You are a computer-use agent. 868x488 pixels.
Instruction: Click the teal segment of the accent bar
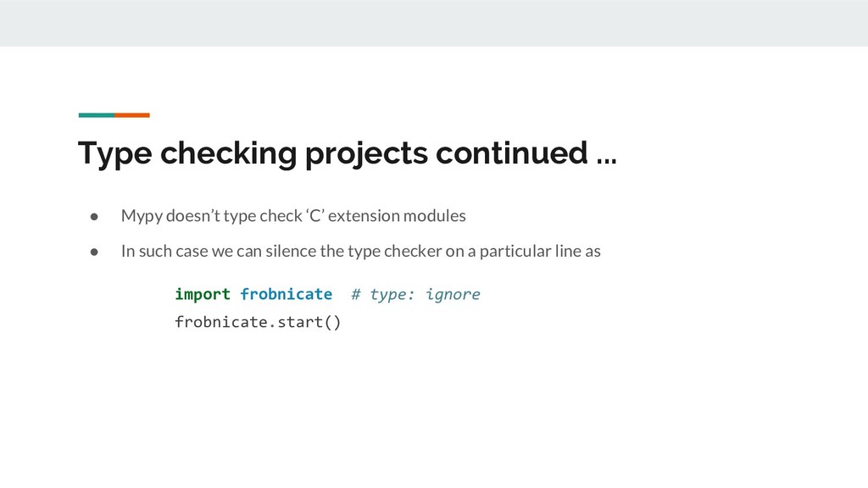click(96, 114)
